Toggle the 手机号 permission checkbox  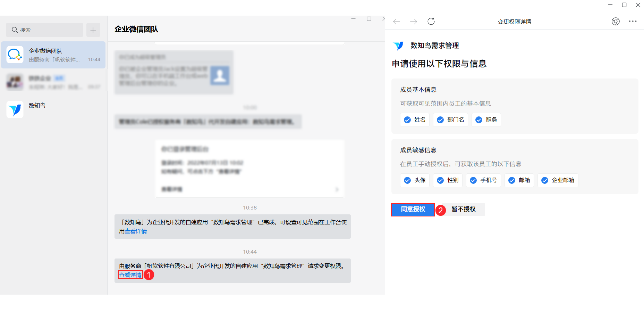click(x=473, y=180)
